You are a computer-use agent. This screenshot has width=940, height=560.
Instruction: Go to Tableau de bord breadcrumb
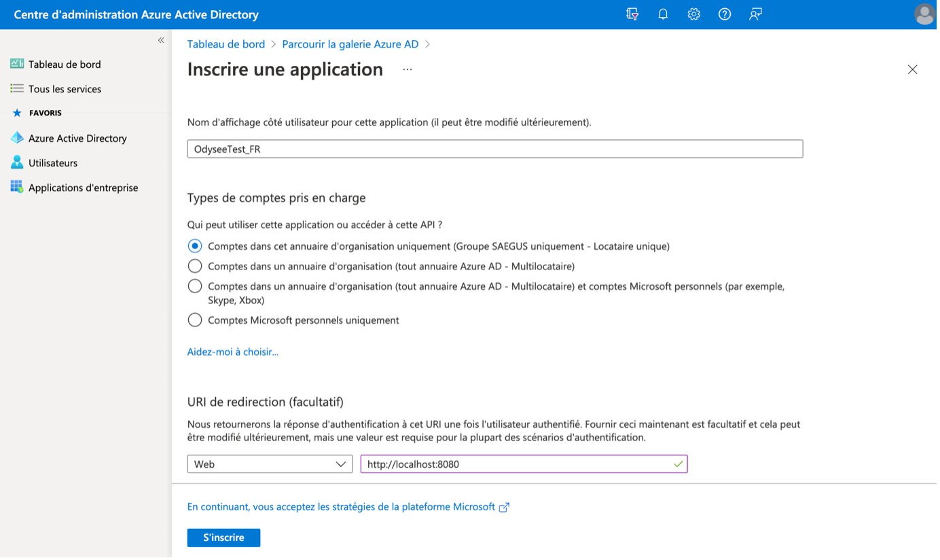click(x=227, y=44)
